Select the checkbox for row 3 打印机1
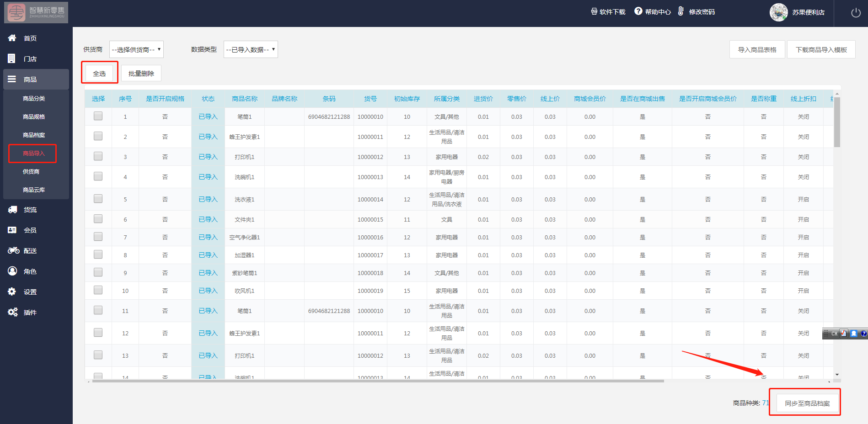Screen dimensions: 868x424 pyautogui.click(x=98, y=156)
